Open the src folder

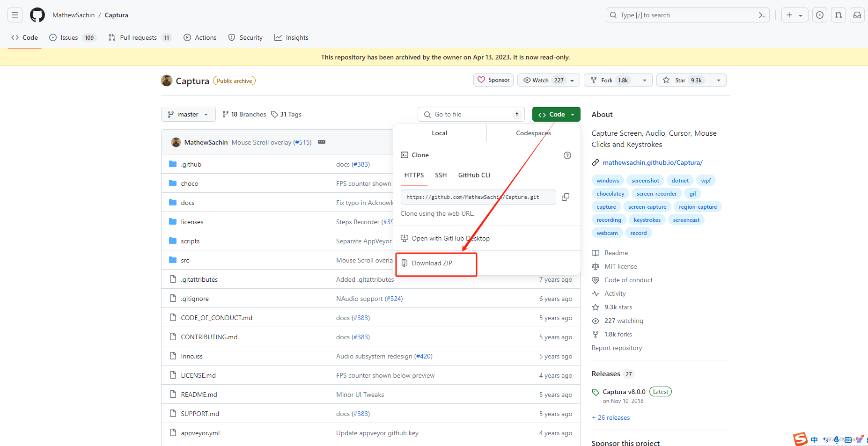pyautogui.click(x=185, y=260)
